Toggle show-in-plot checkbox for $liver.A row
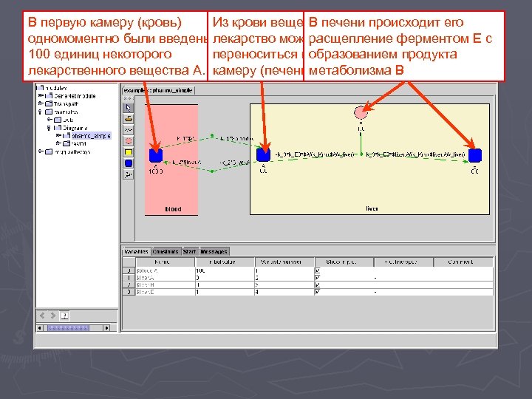The image size is (532, 399). point(318,278)
